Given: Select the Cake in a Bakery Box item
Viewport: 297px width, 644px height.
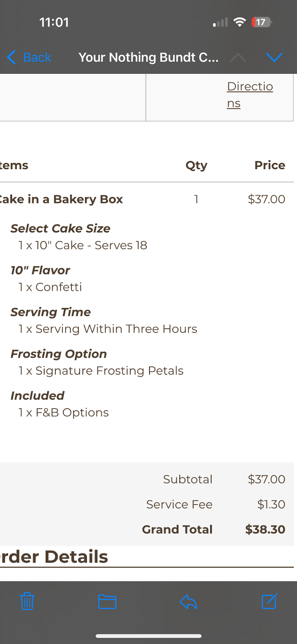Looking at the screenshot, I should point(62,199).
